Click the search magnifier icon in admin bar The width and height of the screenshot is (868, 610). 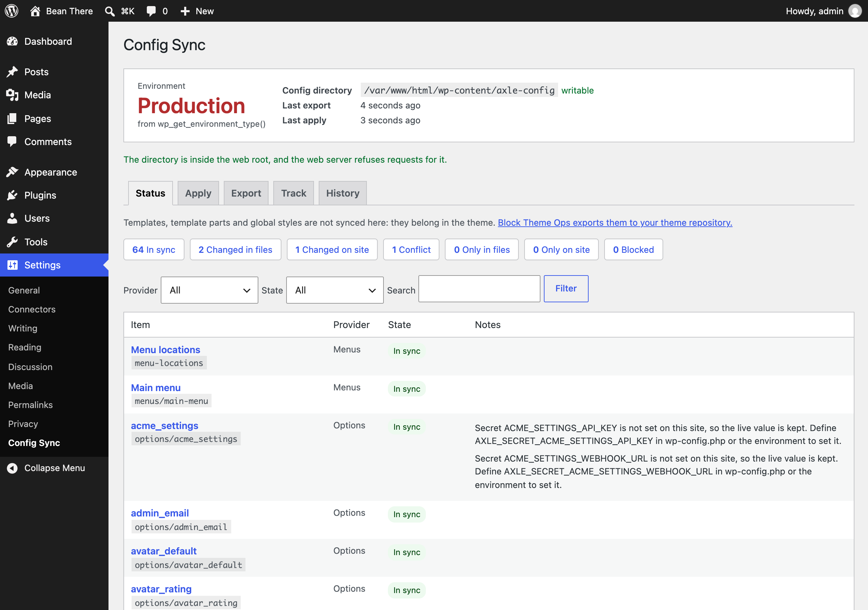click(x=110, y=11)
